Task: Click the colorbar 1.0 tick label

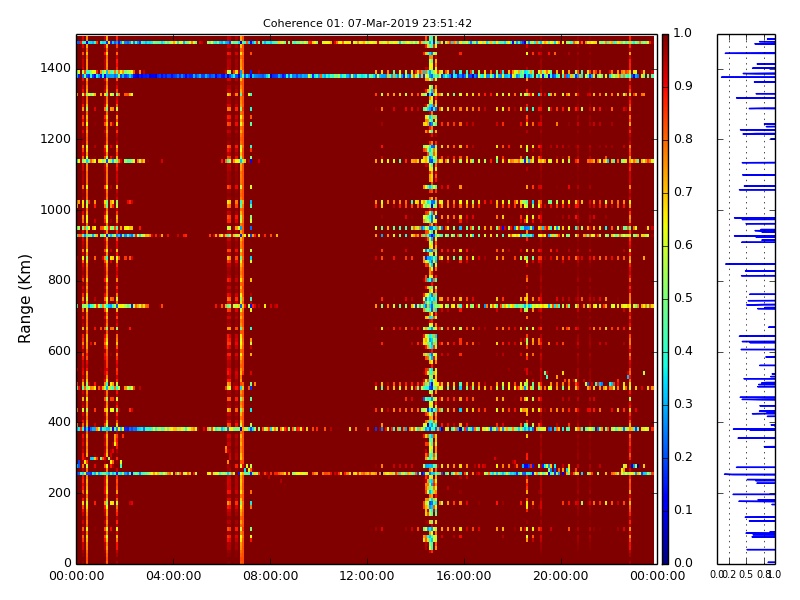Action: (683, 33)
